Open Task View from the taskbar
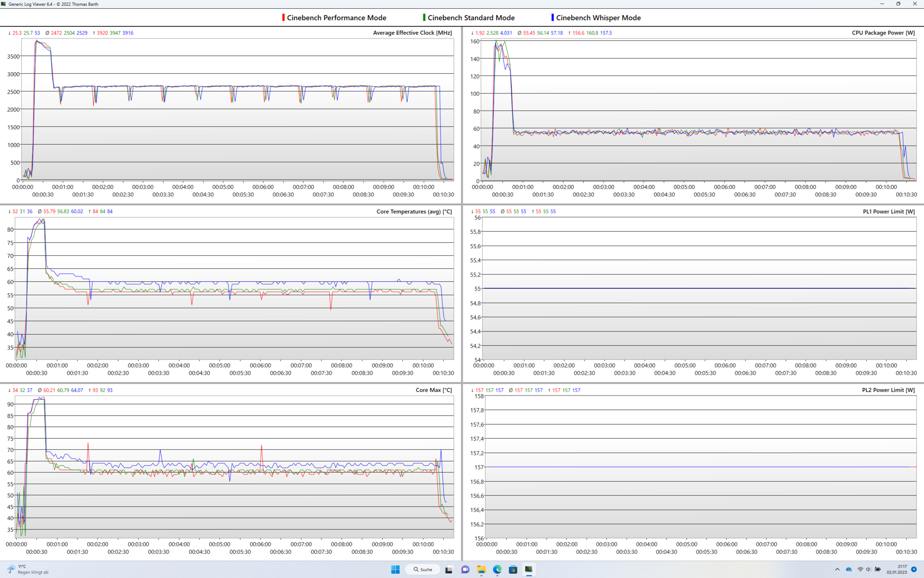924x578 pixels. click(x=449, y=569)
